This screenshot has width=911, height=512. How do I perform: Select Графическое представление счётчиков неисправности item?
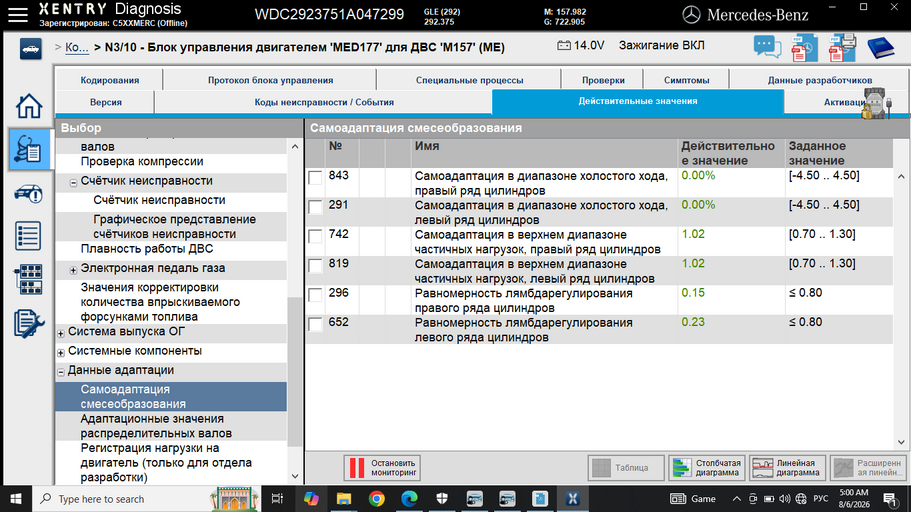point(174,227)
